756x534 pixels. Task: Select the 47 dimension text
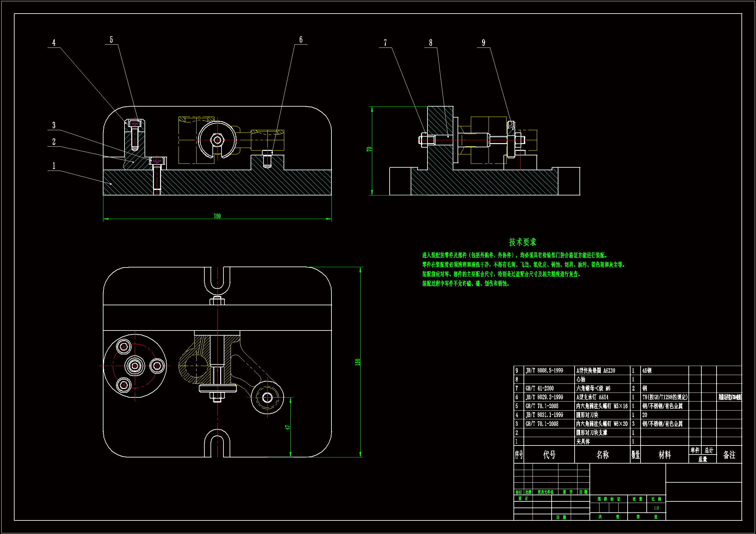287,427
